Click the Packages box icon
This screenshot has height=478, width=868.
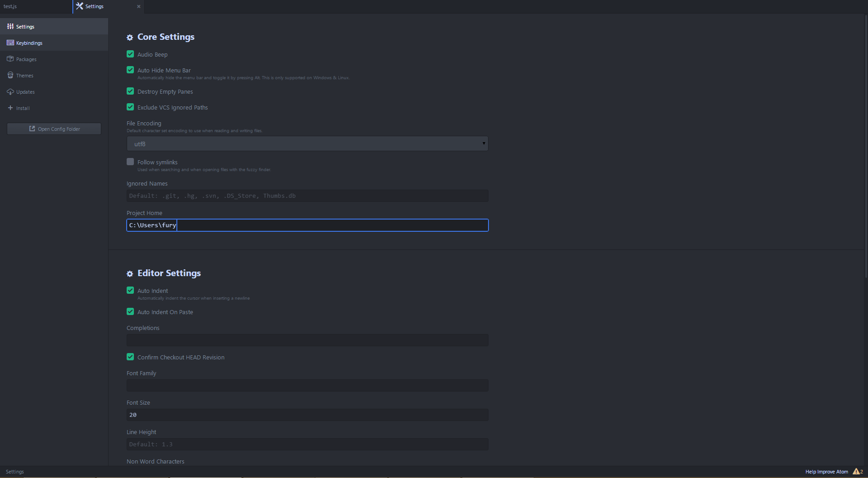(10, 59)
